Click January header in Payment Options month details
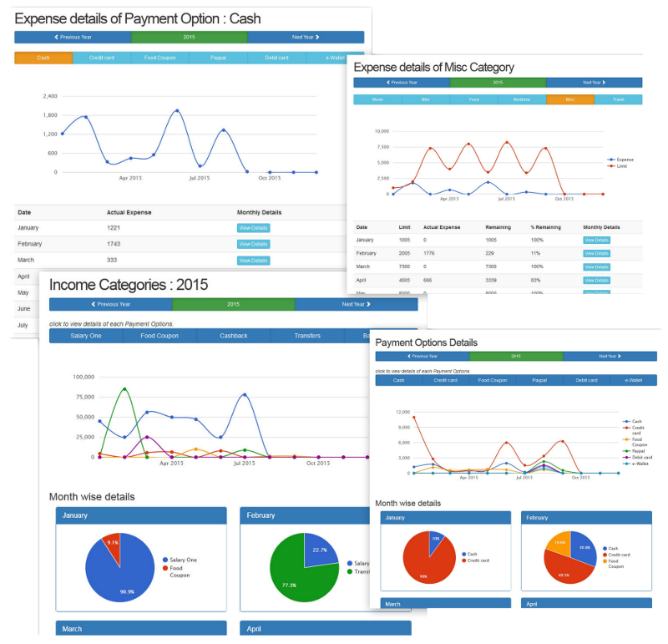The image size is (668, 644). pyautogui.click(x=446, y=517)
